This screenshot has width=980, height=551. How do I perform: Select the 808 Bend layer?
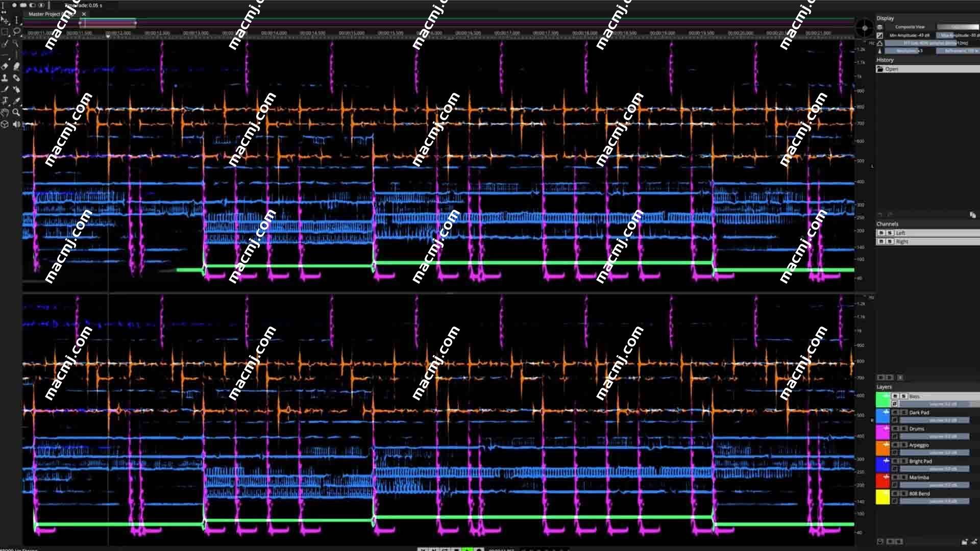[x=919, y=493]
